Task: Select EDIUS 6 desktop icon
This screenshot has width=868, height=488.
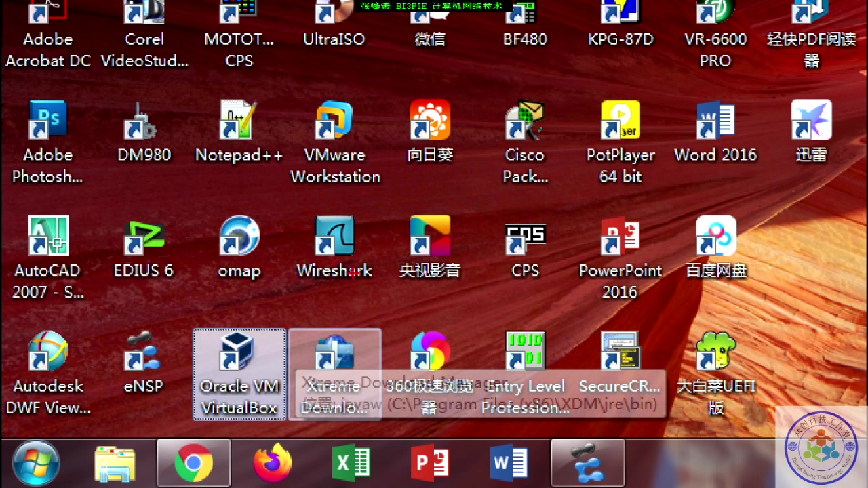Action: pyautogui.click(x=144, y=248)
